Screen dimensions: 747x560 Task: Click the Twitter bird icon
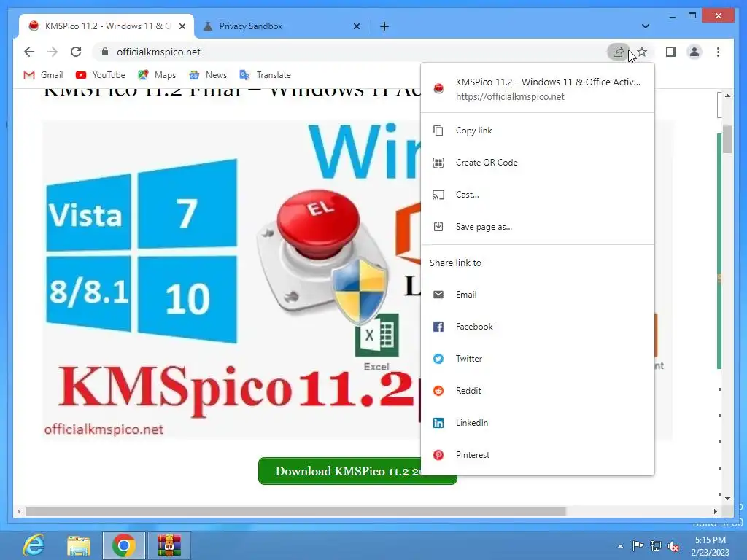tap(438, 359)
